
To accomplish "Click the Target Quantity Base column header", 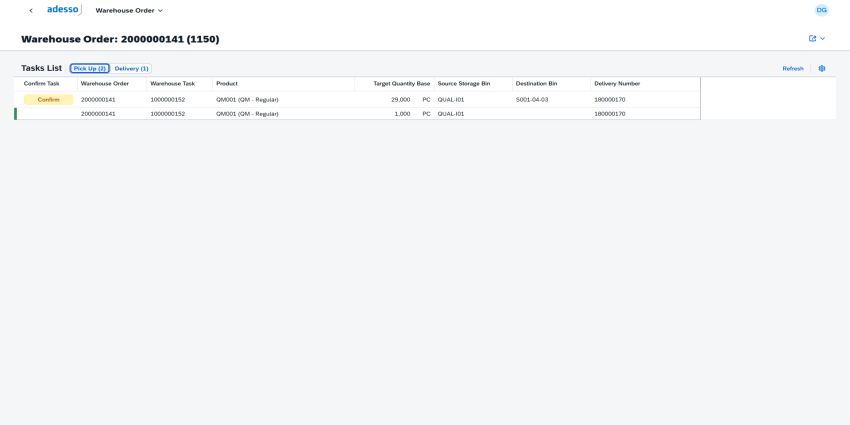I will point(401,84).
